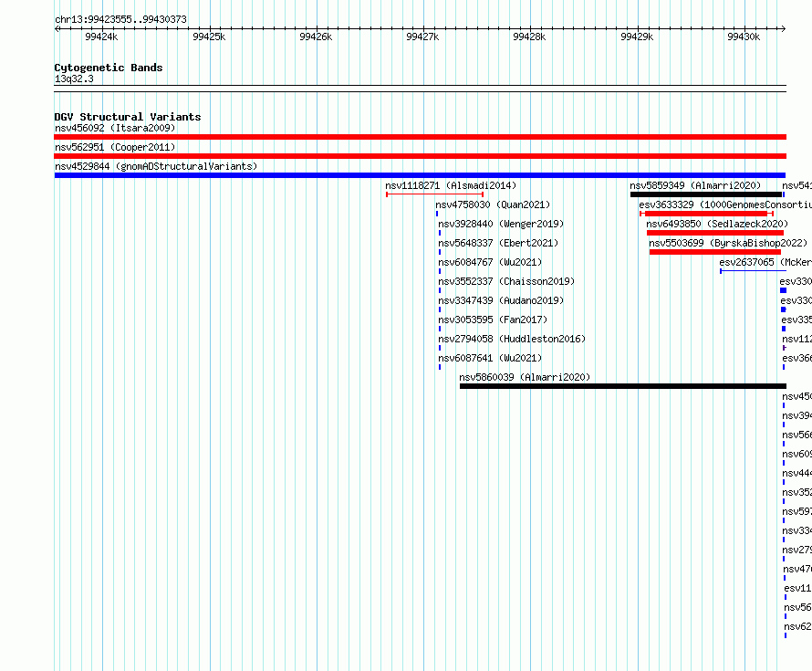Click the esv3633329 1000Genomes label
This screenshot has height=671, width=812.
[x=725, y=204]
